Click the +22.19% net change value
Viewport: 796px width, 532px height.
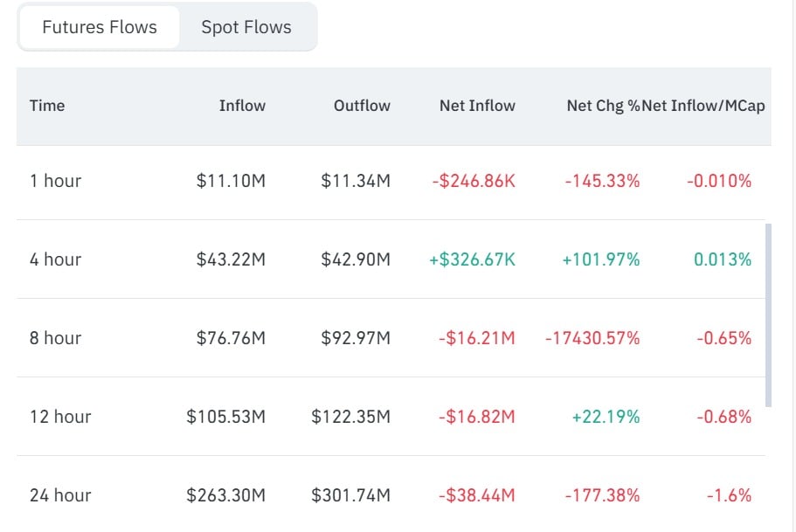[x=606, y=417]
